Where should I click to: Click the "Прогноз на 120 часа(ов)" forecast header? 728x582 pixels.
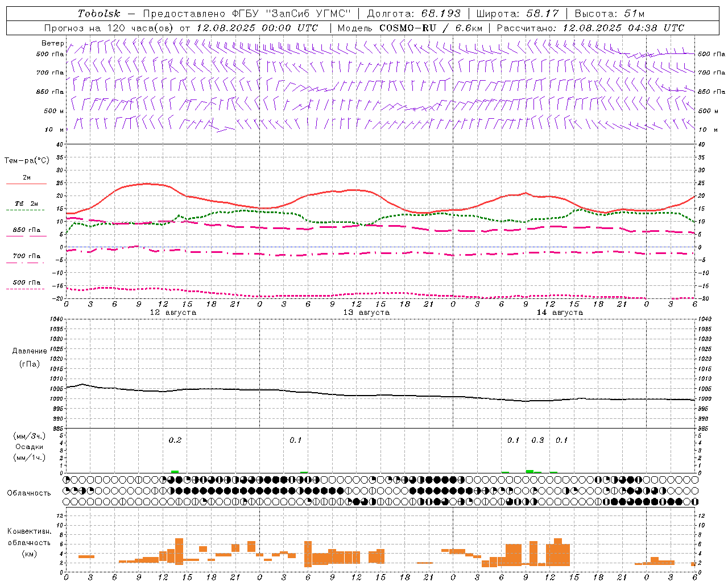pyautogui.click(x=109, y=28)
